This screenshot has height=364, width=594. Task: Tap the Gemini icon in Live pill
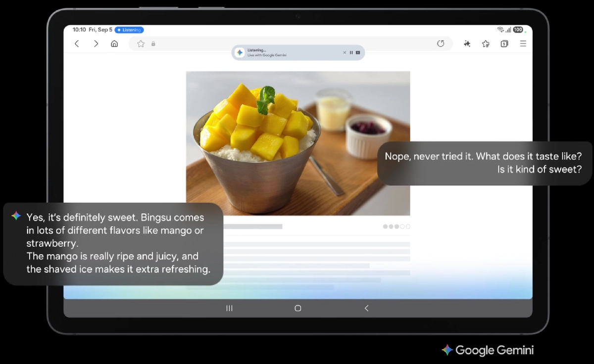point(240,52)
